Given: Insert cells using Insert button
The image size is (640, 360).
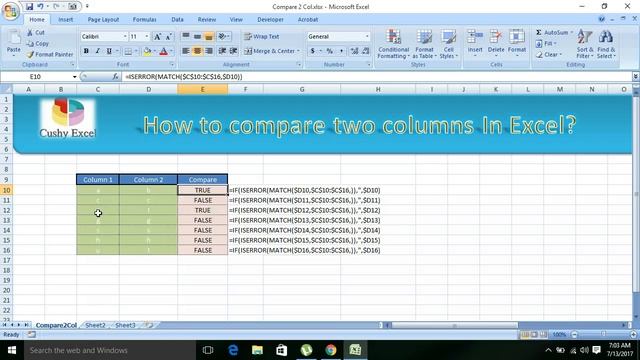Looking at the screenshot, I should coord(475,44).
